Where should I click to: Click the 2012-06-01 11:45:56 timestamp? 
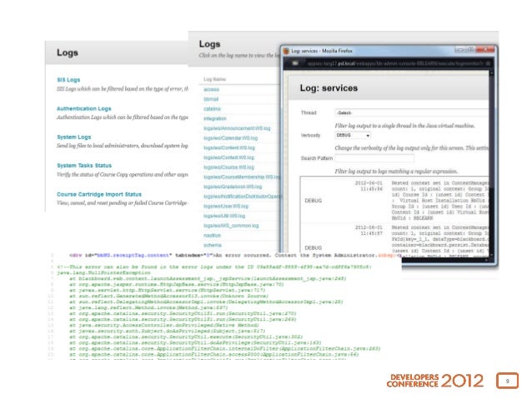click(369, 186)
